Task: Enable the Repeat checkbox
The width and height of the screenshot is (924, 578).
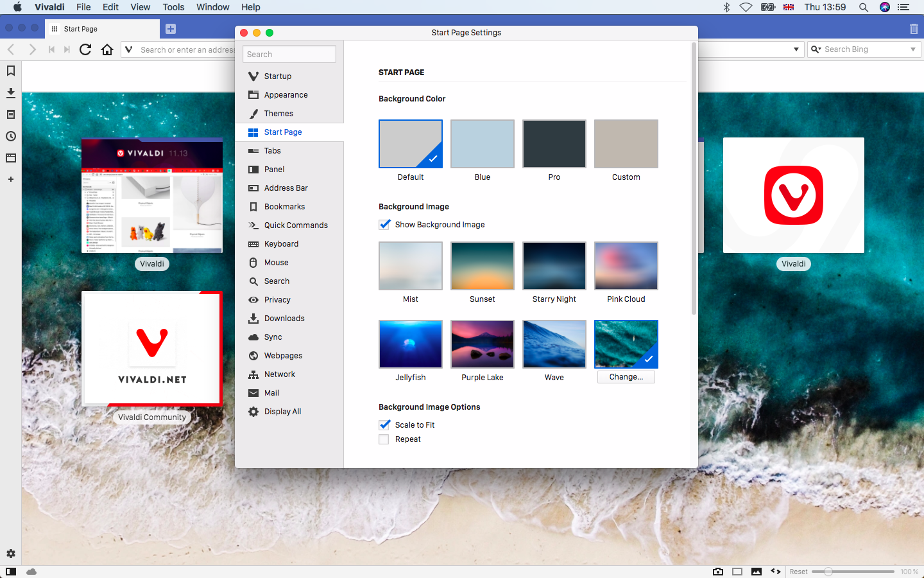Action: [384, 439]
